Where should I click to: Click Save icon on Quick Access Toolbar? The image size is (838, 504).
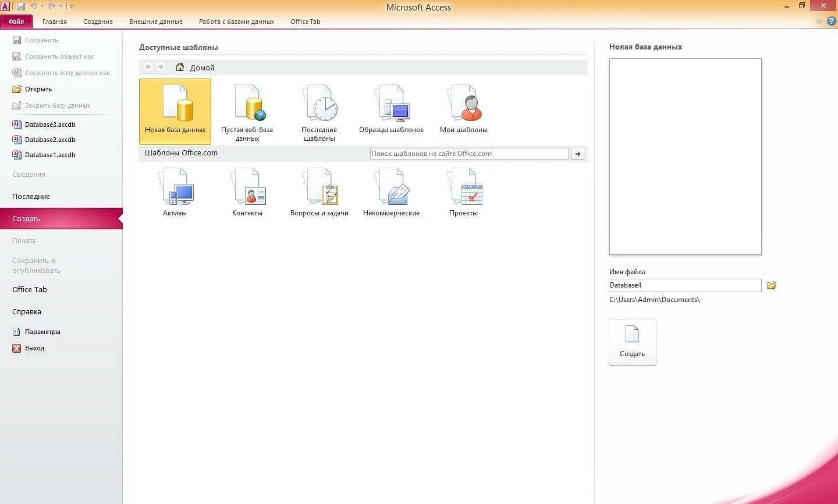coord(22,5)
